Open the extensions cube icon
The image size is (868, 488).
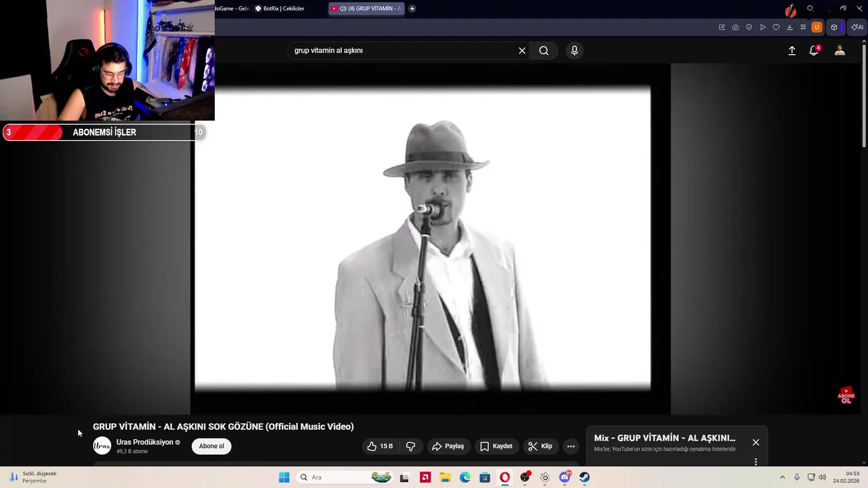pos(834,27)
